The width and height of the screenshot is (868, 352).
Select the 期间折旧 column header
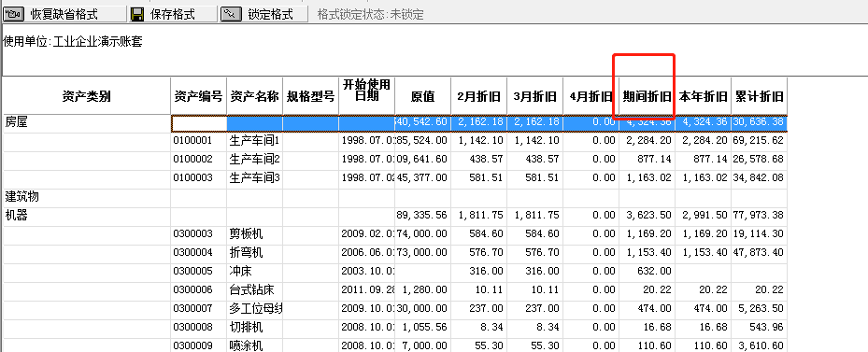pos(647,96)
